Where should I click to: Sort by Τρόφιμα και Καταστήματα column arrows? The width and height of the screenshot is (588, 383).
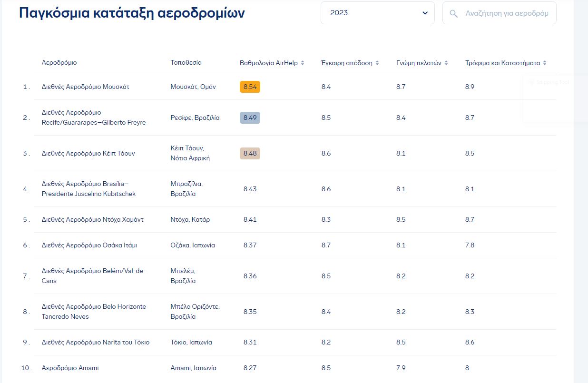click(x=545, y=63)
